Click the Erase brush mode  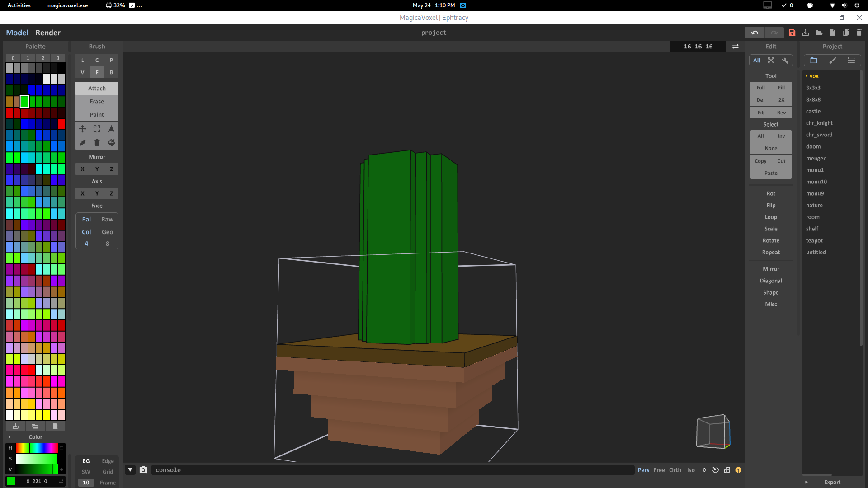[x=97, y=102]
